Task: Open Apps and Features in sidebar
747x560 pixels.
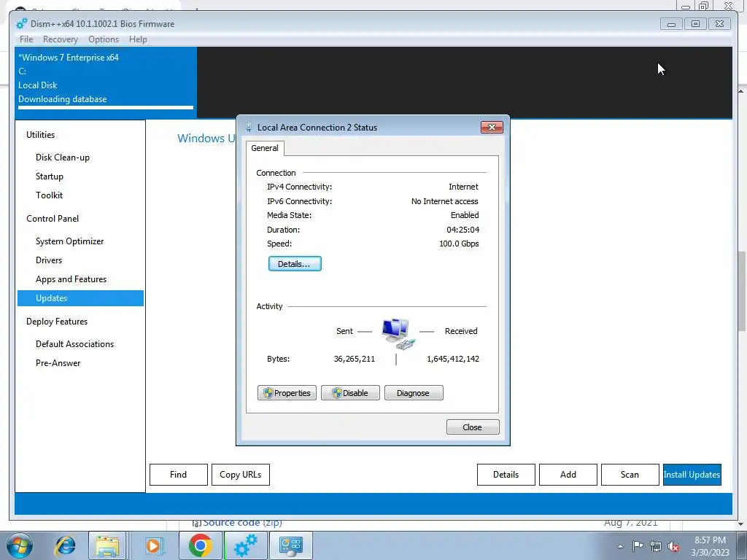Action: [71, 279]
